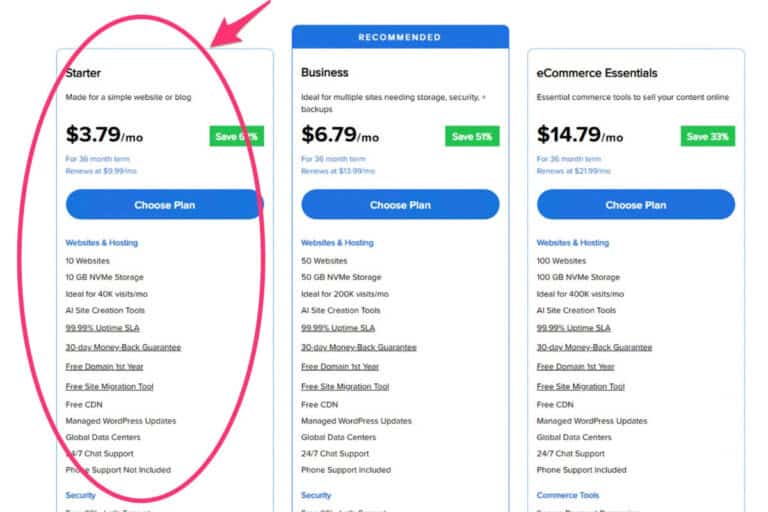Click Free Domain 1st Year under Starter
Viewport: 768px width, 512px height.
(104, 367)
